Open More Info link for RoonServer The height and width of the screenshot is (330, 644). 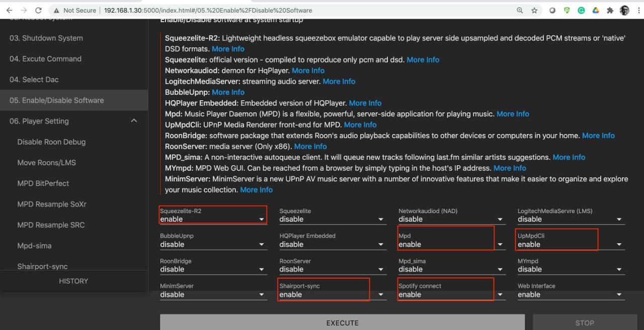(310, 146)
